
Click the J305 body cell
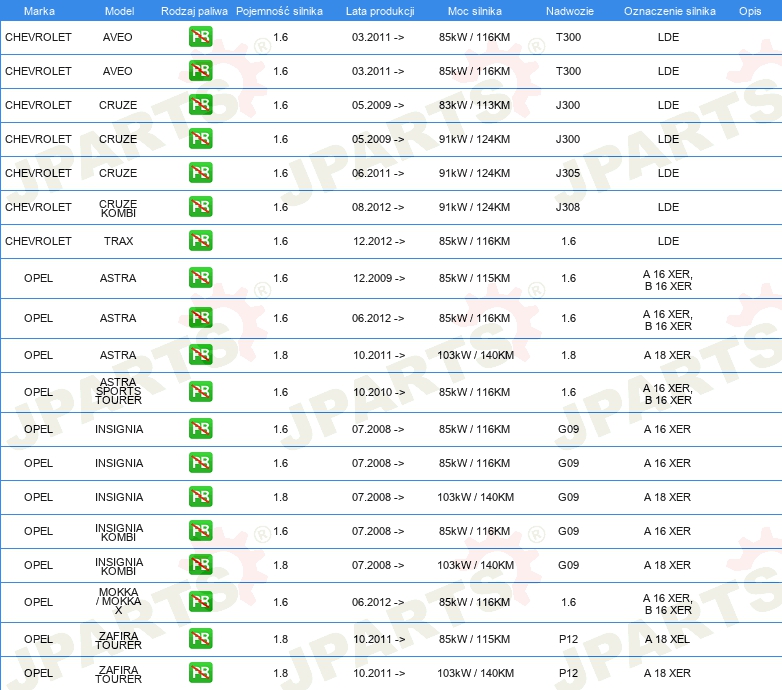(x=568, y=173)
